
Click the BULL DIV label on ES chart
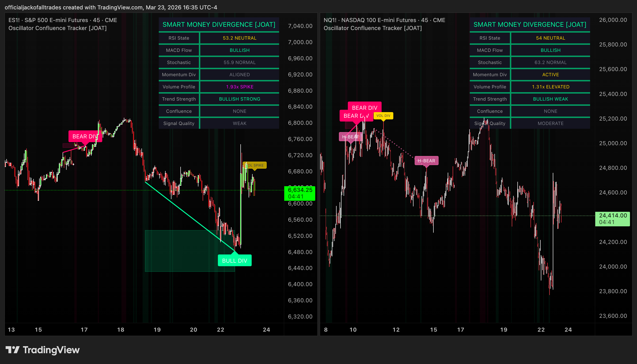[x=235, y=261]
